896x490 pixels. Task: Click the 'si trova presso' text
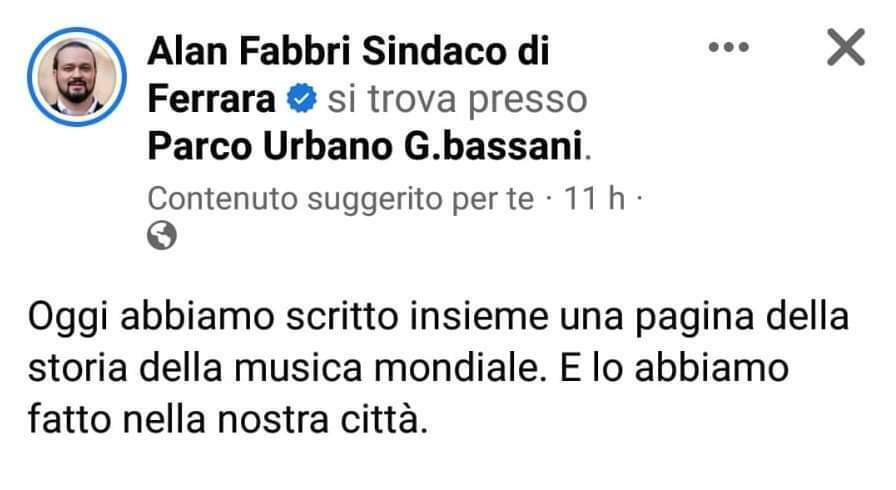457,99
